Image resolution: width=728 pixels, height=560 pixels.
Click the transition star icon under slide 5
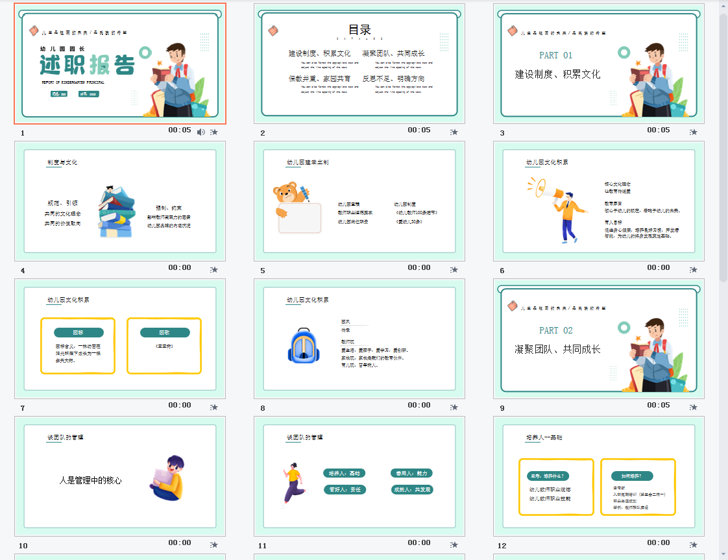click(454, 270)
